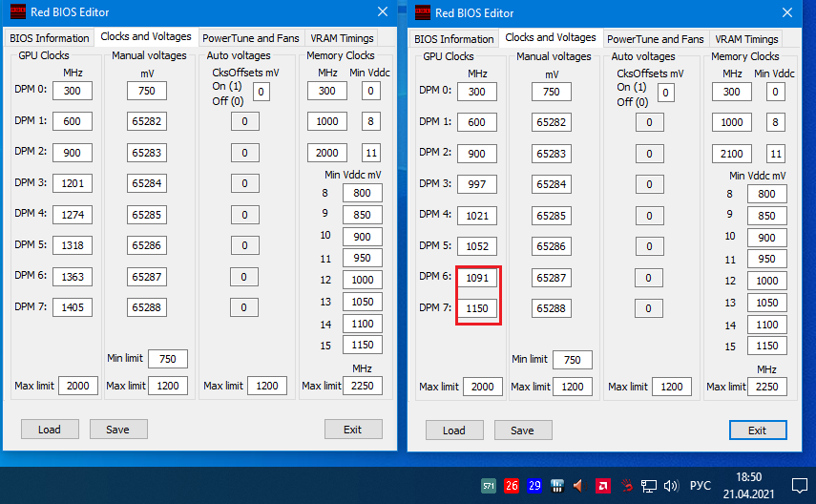
Task: Open VRAM Timings tab in left window
Action: pyautogui.click(x=342, y=38)
